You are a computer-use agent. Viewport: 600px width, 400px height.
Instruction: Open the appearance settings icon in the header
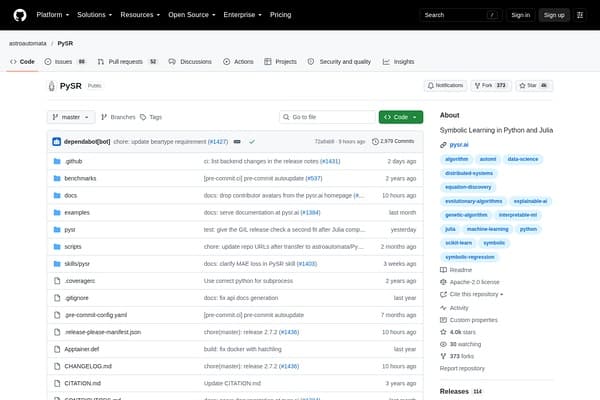pos(580,15)
